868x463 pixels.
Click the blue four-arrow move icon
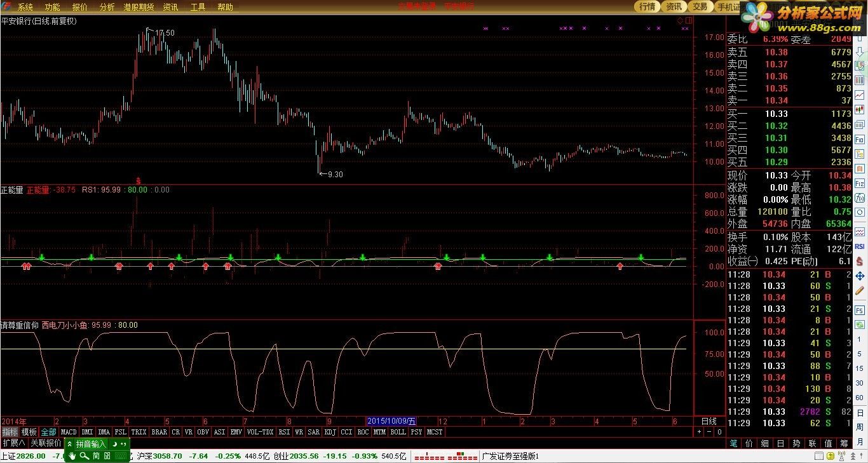pyautogui.click(x=859, y=276)
